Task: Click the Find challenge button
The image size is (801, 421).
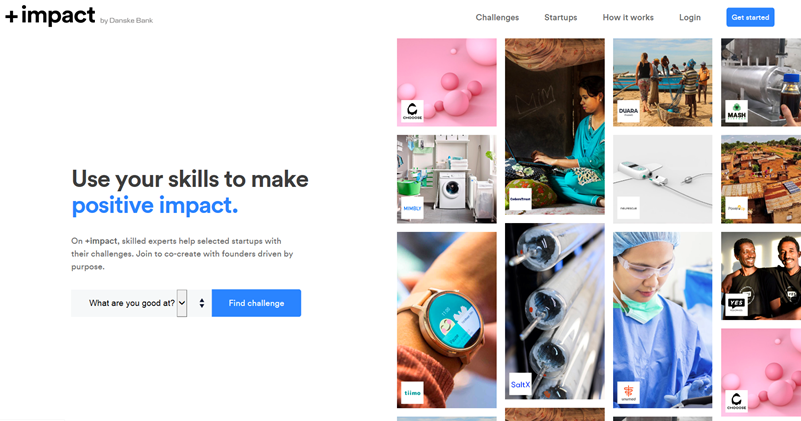Action: click(x=256, y=303)
